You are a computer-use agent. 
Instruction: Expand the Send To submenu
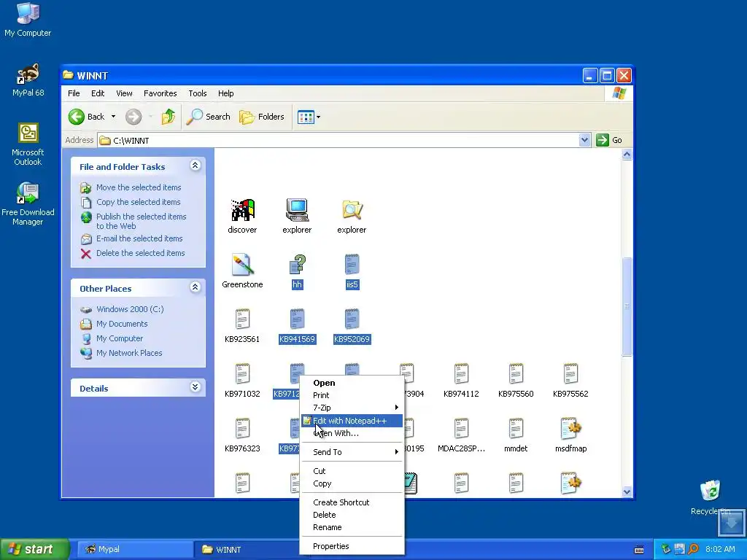point(352,452)
